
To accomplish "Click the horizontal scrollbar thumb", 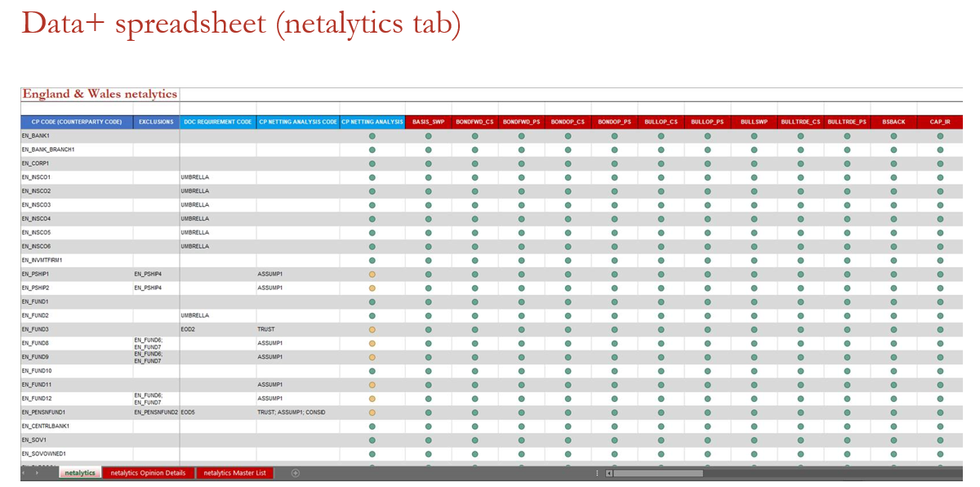I will pos(658,473).
